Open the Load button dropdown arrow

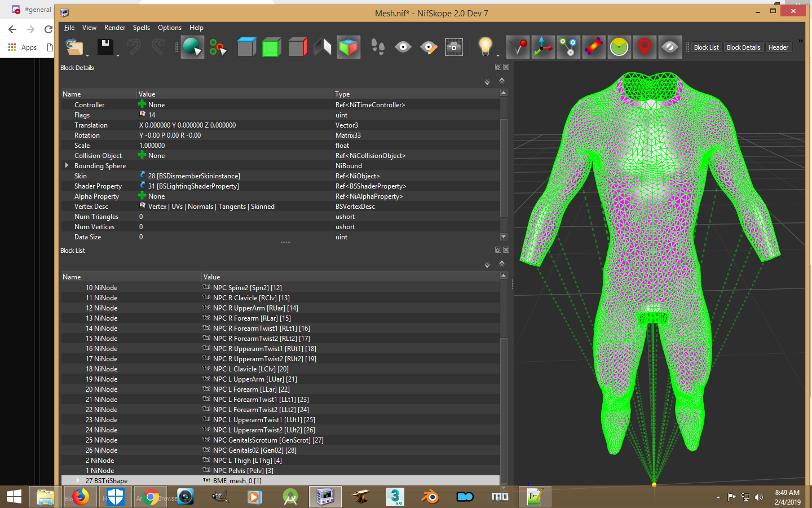click(x=87, y=55)
